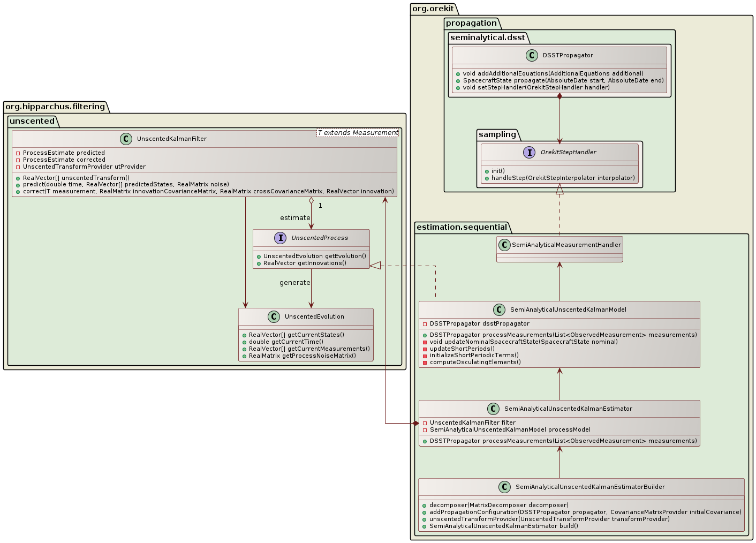This screenshot has height=543, width=756.
Task: Select the SemiAnalyticalUnscentedKalmanEstimator class icon
Action: tap(493, 409)
